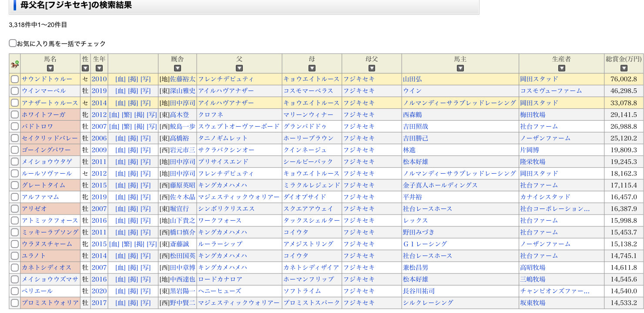Check the bulk favorite horses checkbox
Screen dimensions: 644x313
(x=13, y=43)
